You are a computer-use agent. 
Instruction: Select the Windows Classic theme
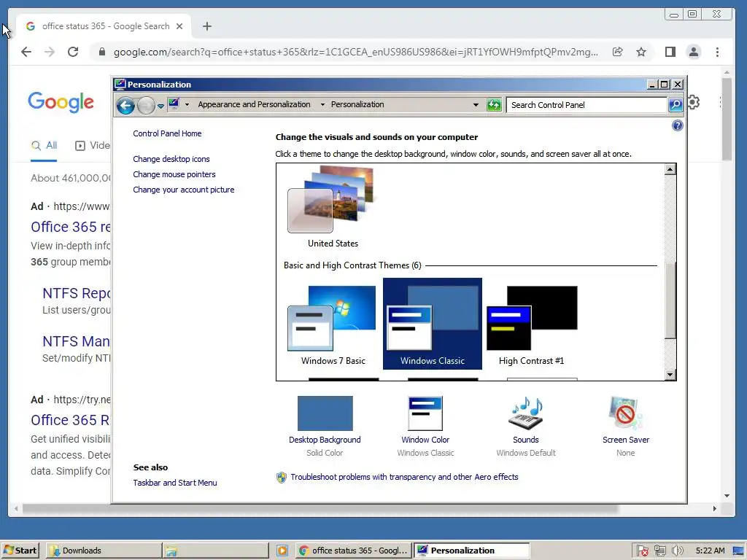[x=432, y=324]
